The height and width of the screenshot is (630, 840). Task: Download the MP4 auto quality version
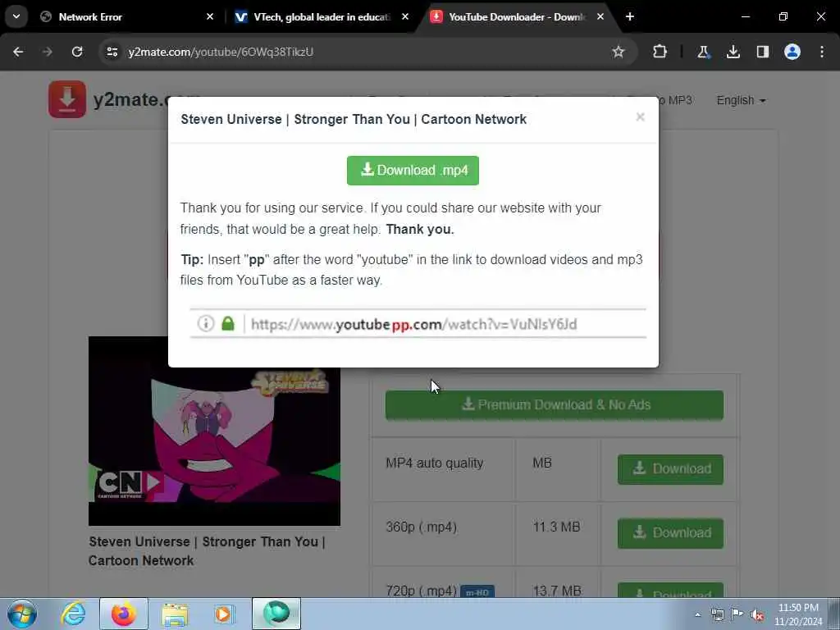(x=670, y=469)
